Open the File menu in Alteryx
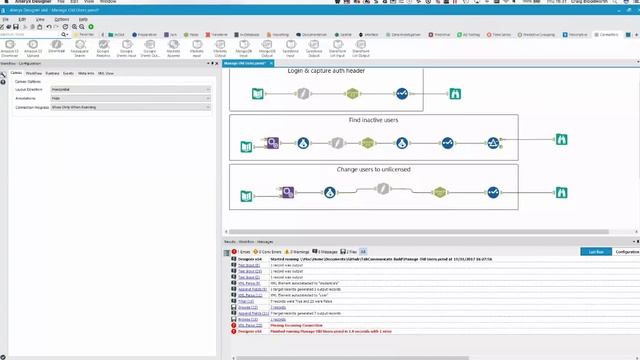 pos(6,19)
